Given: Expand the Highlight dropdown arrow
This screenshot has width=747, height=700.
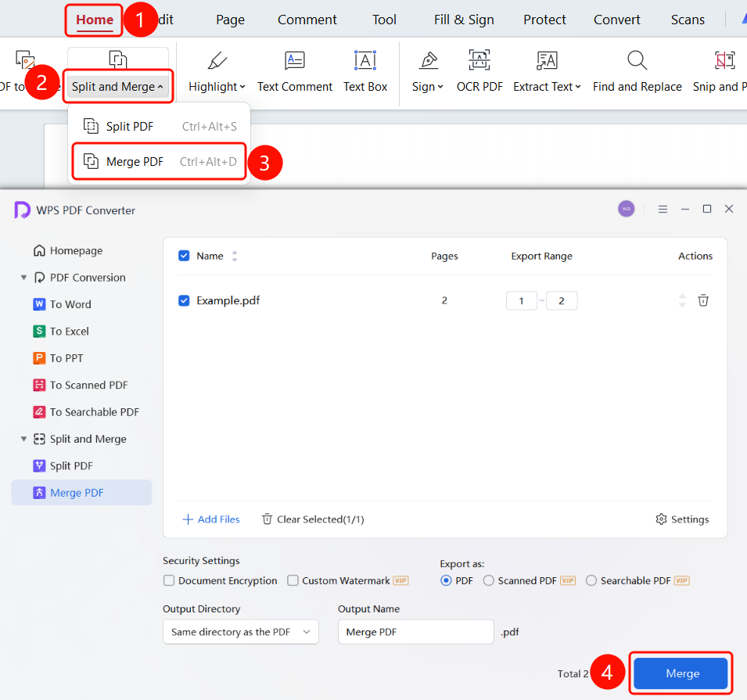Looking at the screenshot, I should (x=242, y=87).
